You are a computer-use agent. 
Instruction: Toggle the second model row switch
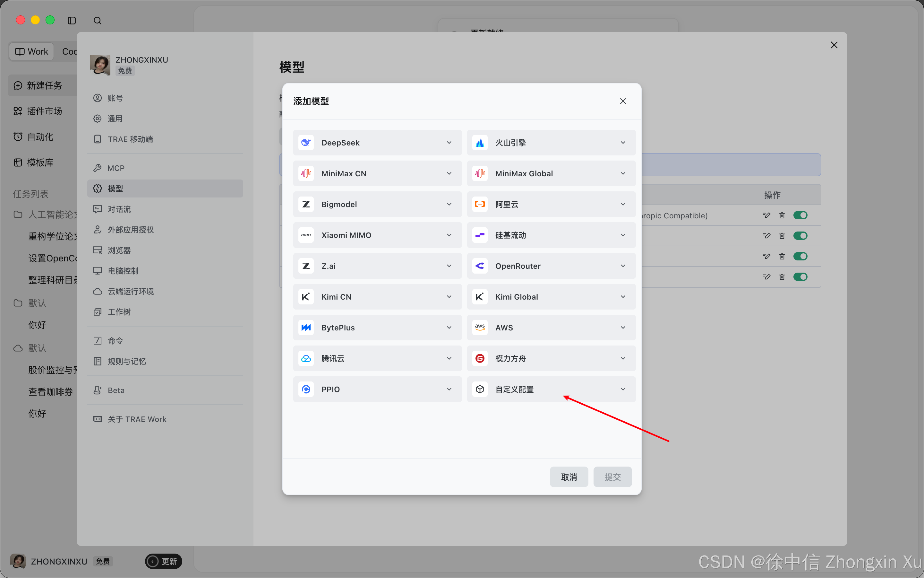click(800, 236)
